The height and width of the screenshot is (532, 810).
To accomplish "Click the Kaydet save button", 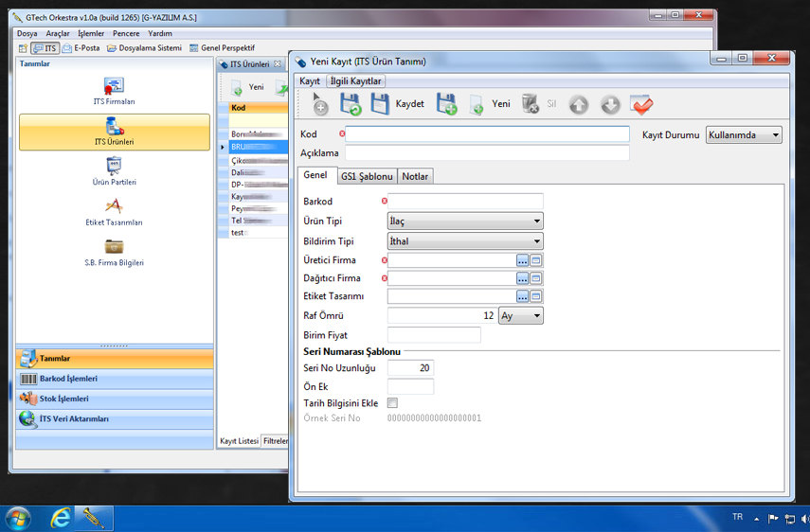I will (397, 104).
